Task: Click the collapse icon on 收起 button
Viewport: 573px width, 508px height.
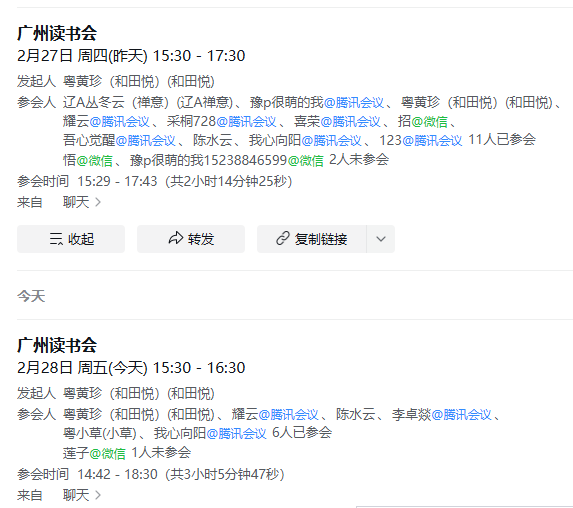Action: pos(56,239)
